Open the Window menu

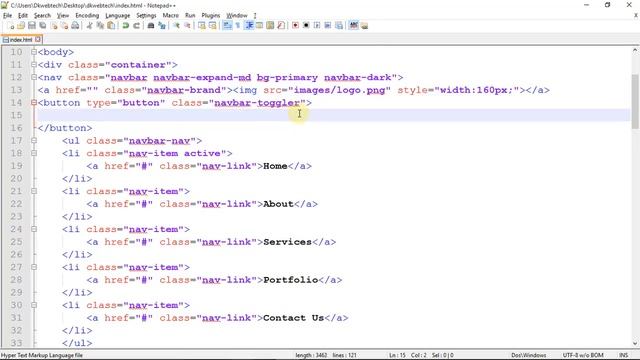point(237,16)
